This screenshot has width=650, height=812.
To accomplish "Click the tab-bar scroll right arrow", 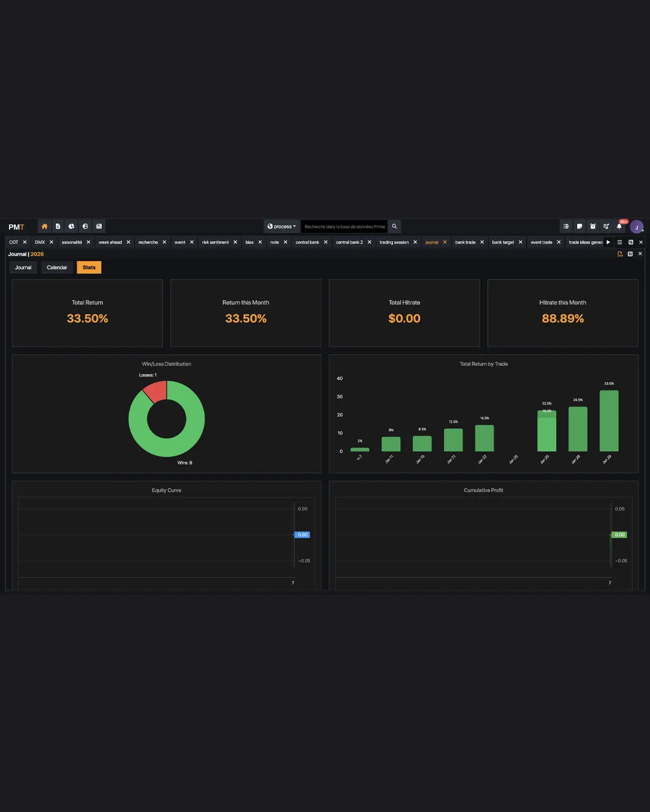I will click(x=608, y=242).
